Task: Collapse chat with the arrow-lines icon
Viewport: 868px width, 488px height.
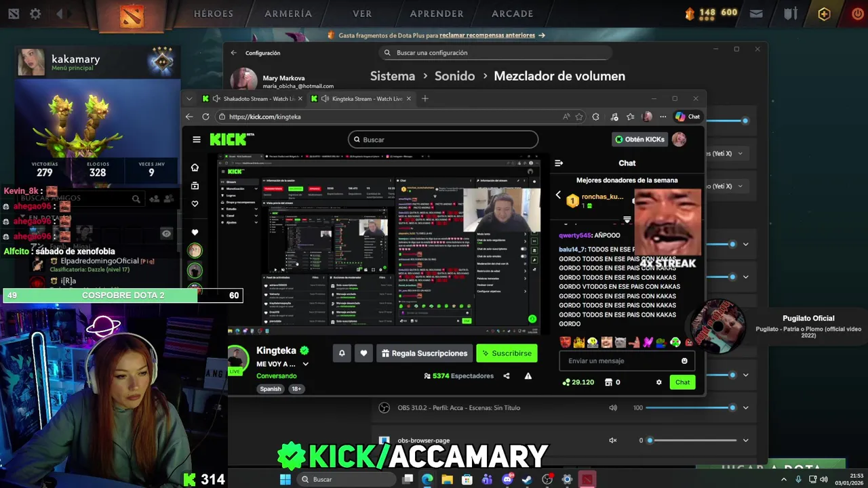Action: tap(559, 163)
